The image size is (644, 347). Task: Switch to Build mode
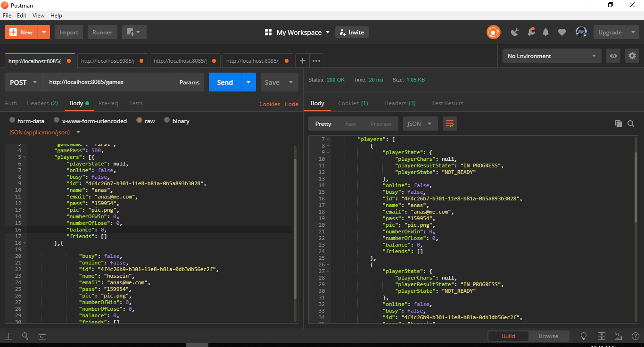click(508, 336)
